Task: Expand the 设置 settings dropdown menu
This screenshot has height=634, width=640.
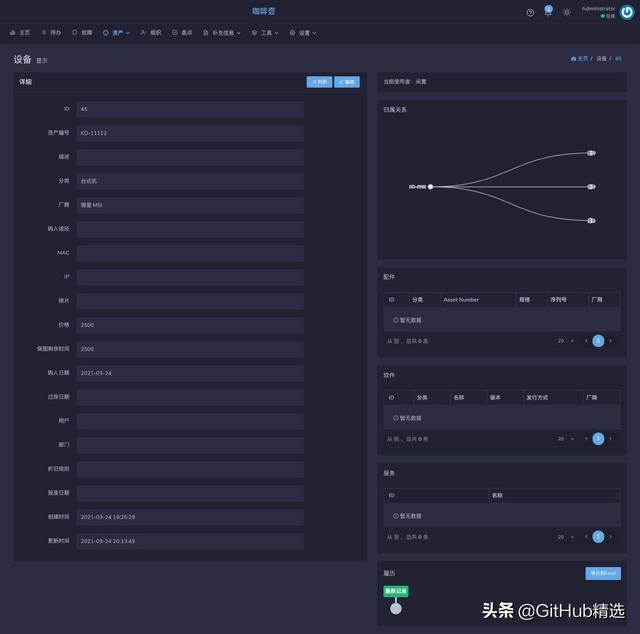Action: [303, 33]
